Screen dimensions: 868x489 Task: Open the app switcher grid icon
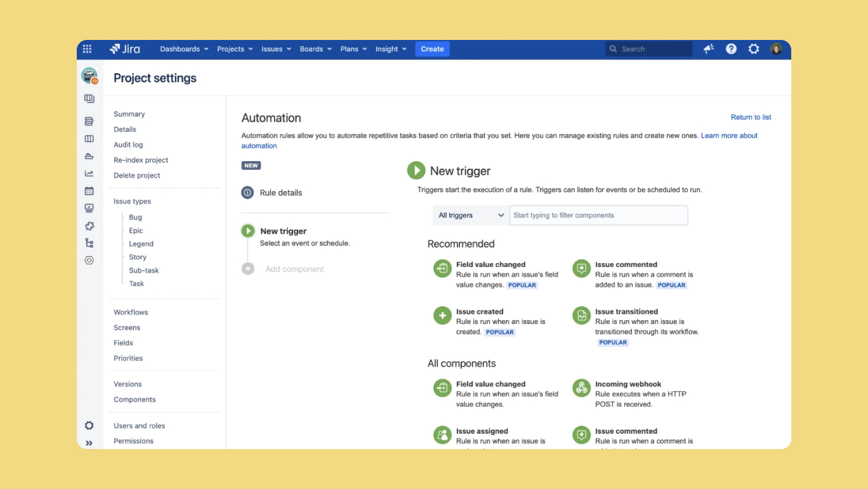[x=88, y=49]
